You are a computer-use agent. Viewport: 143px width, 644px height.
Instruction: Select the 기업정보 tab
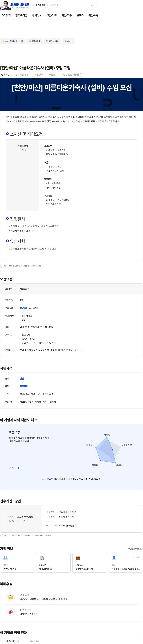[39, 75]
